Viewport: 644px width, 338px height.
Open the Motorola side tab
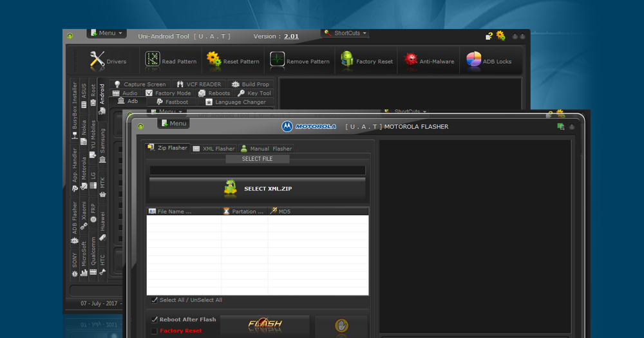point(84,173)
